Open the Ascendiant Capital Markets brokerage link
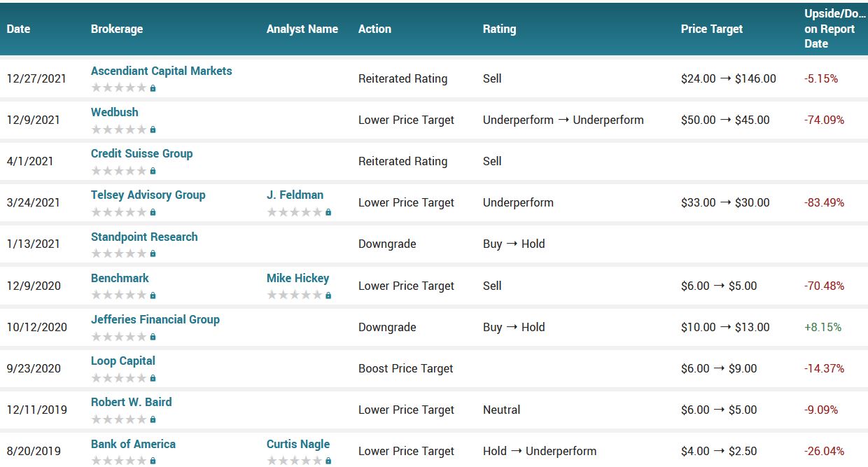Screen dimensions: 868x467 162,71
